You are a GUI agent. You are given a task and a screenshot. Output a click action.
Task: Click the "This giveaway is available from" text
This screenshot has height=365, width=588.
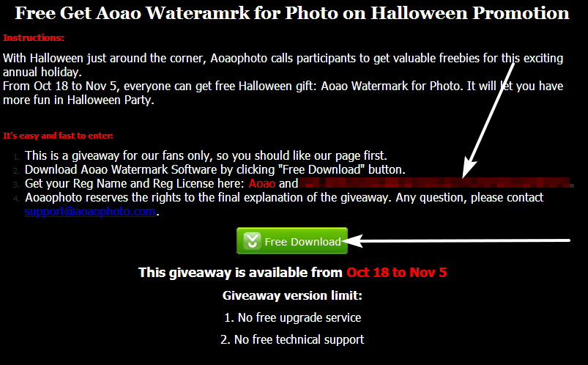coord(240,272)
